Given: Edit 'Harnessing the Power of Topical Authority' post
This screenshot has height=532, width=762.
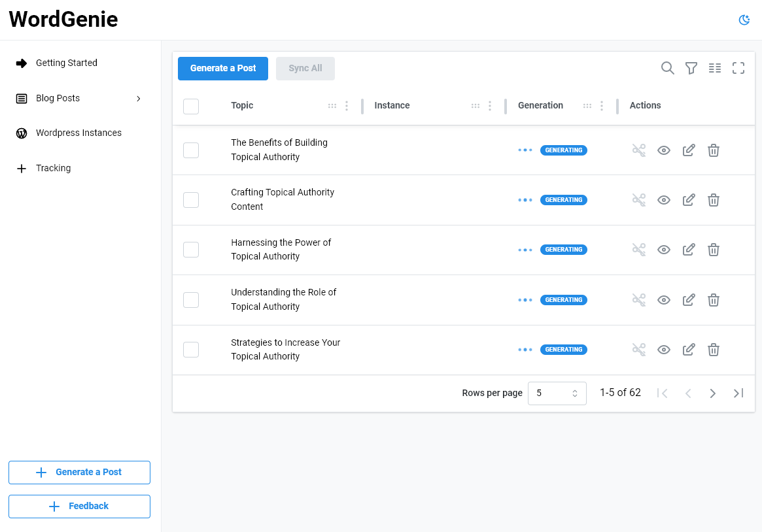Looking at the screenshot, I should [689, 250].
